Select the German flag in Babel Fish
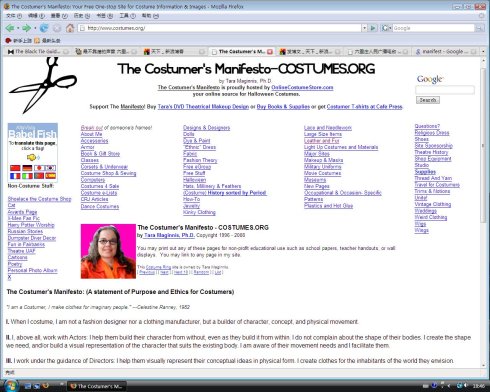Image resolution: width=490 pixels, height=392 pixels. [27, 168]
